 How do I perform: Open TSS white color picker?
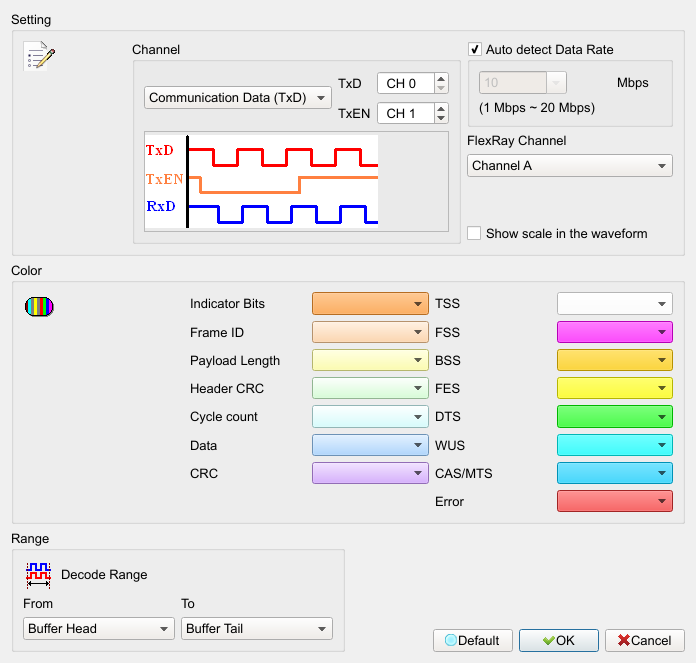[615, 304]
